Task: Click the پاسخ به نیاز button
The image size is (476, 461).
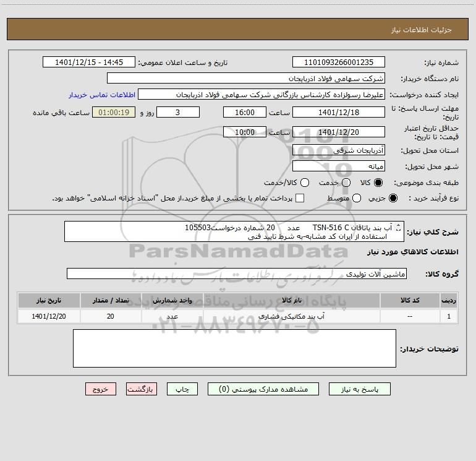Action: (359, 389)
